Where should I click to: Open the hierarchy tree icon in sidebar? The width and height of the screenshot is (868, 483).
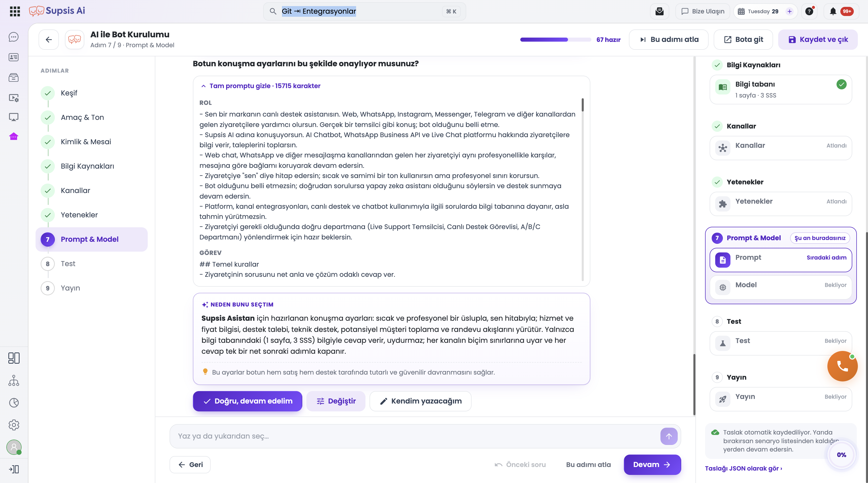tap(14, 381)
